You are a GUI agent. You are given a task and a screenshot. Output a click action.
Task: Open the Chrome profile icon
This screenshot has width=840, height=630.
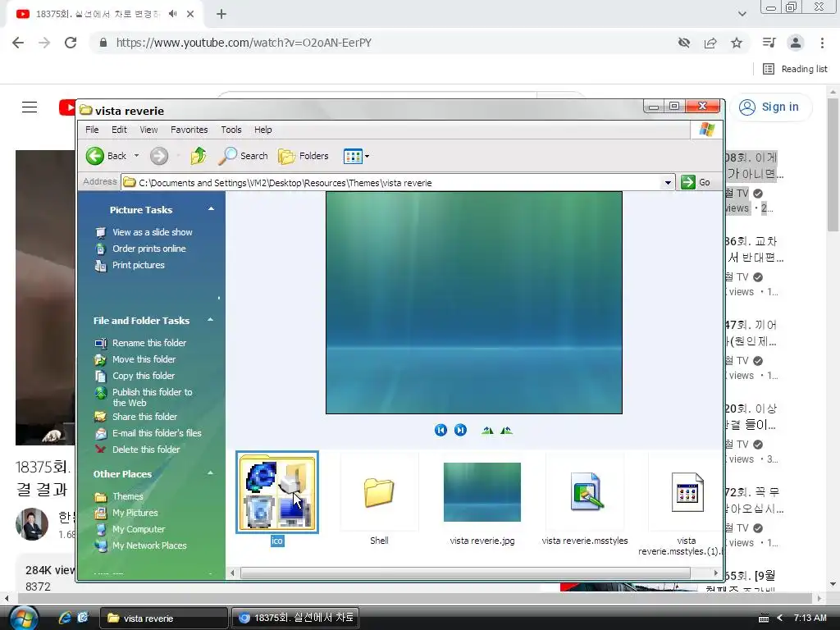[796, 43]
